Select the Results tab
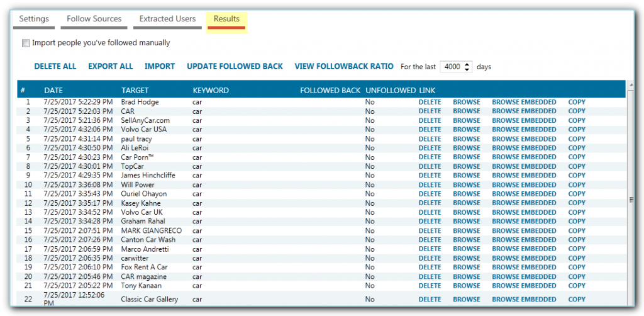The height and width of the screenshot is (316, 644). [x=226, y=19]
